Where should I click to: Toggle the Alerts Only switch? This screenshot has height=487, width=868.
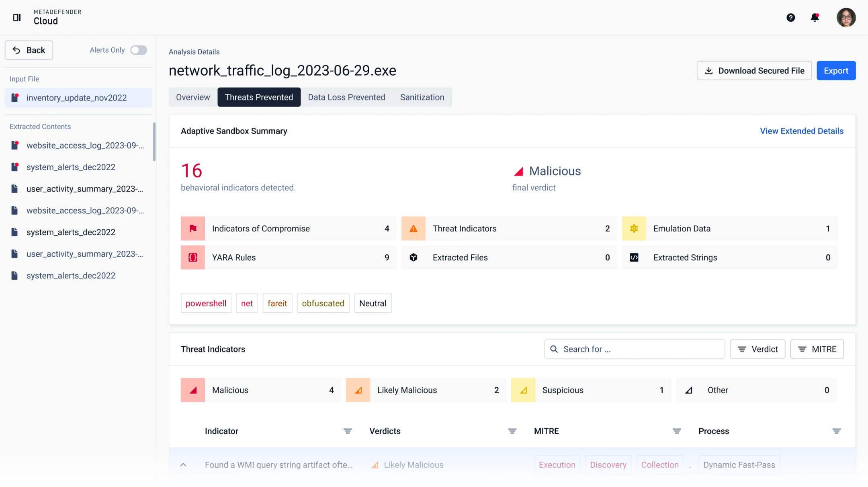click(x=139, y=50)
